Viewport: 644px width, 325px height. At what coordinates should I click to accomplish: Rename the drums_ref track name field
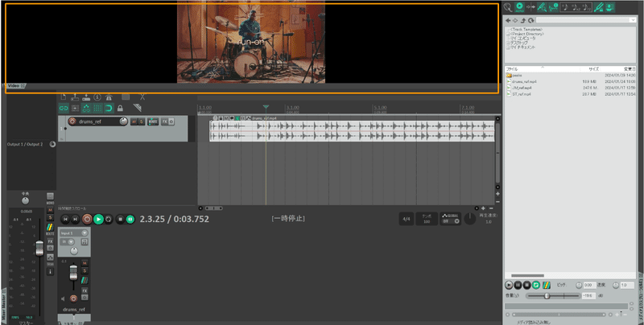click(97, 122)
